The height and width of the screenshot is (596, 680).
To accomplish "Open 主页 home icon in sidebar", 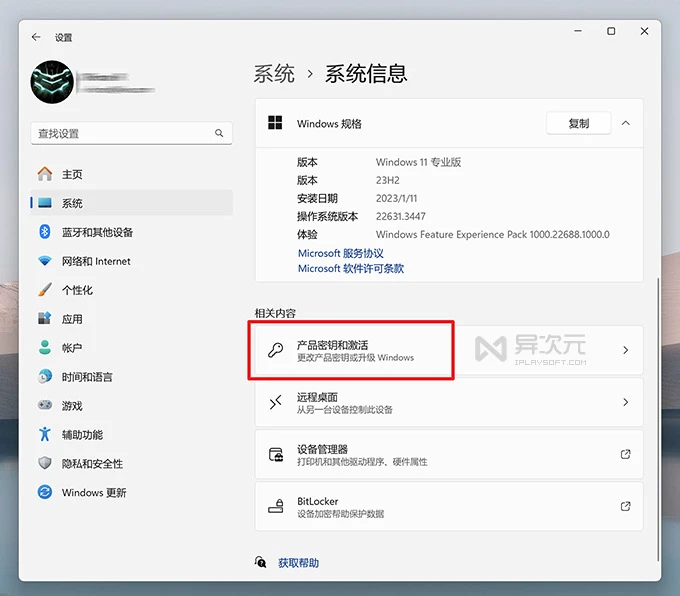I will pos(45,174).
